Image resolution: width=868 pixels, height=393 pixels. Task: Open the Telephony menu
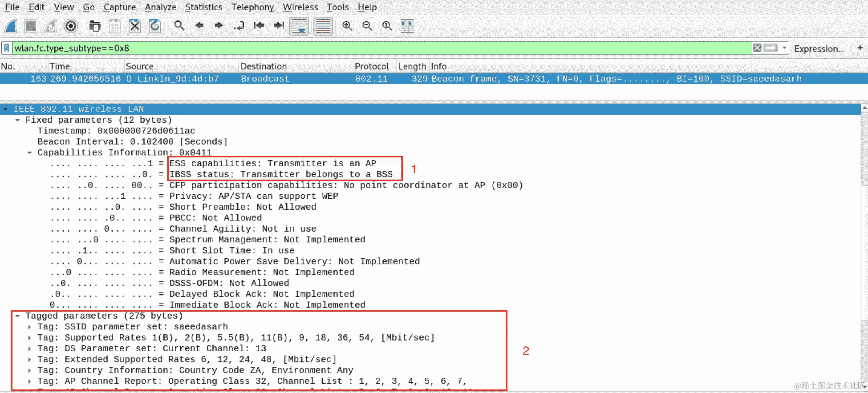pyautogui.click(x=252, y=7)
